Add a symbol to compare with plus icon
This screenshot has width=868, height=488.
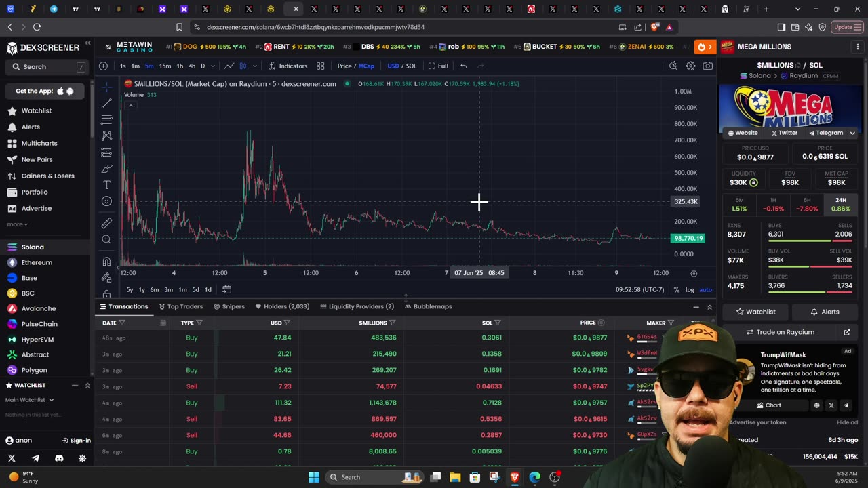coord(103,66)
